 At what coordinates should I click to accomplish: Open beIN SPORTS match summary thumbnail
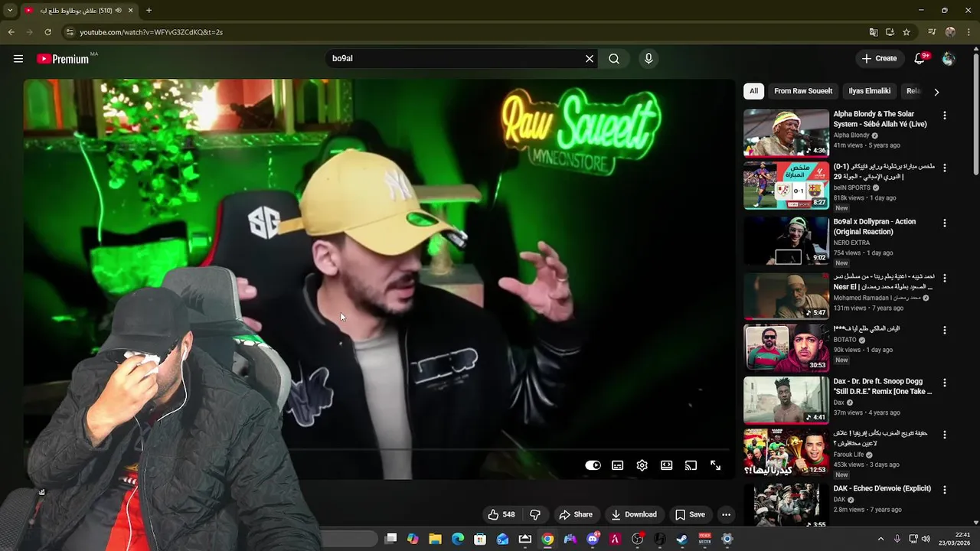pyautogui.click(x=786, y=185)
